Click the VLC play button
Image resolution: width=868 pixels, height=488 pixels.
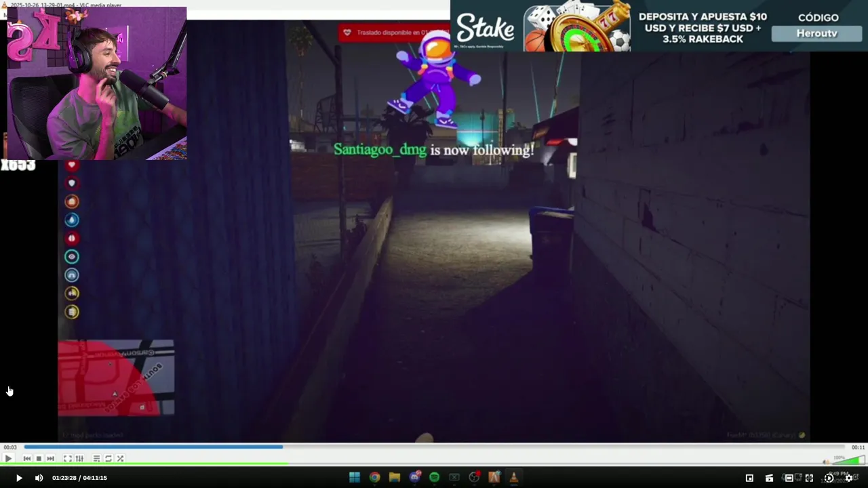(8, 459)
